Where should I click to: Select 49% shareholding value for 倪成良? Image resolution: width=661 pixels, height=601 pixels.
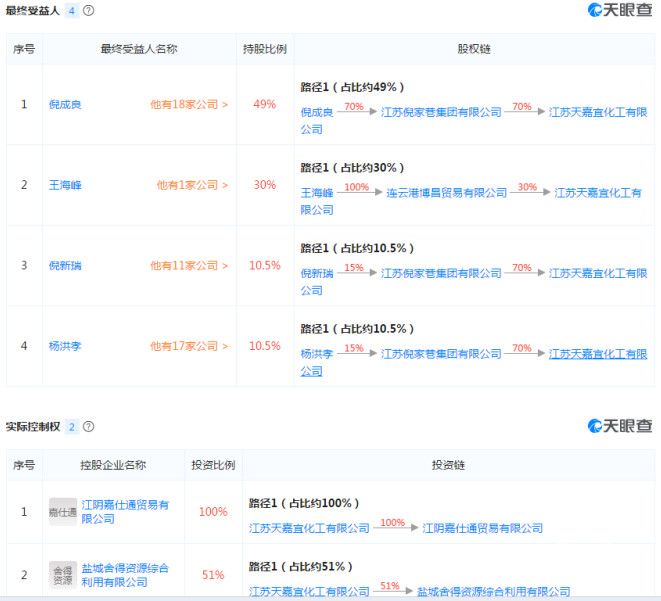pyautogui.click(x=265, y=104)
